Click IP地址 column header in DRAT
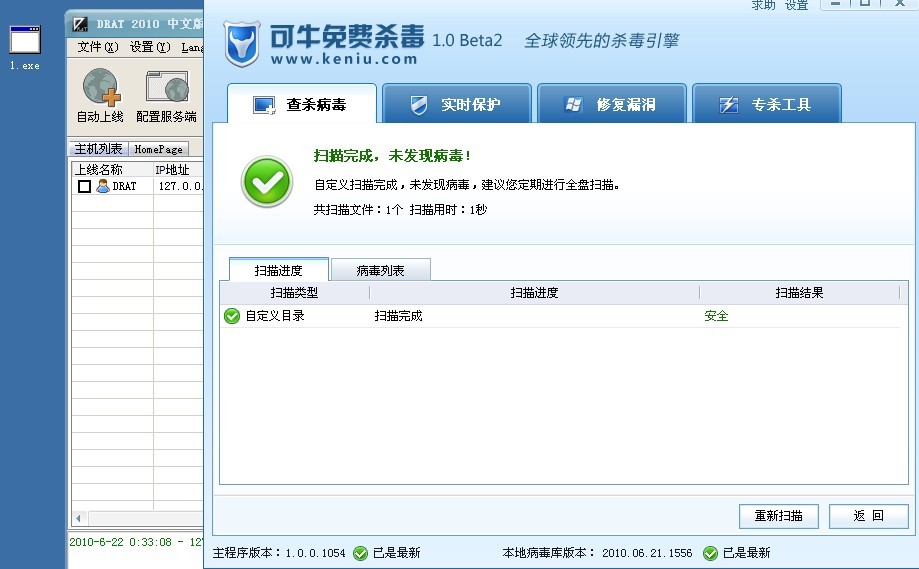This screenshot has height=569, width=919. pyautogui.click(x=178, y=169)
